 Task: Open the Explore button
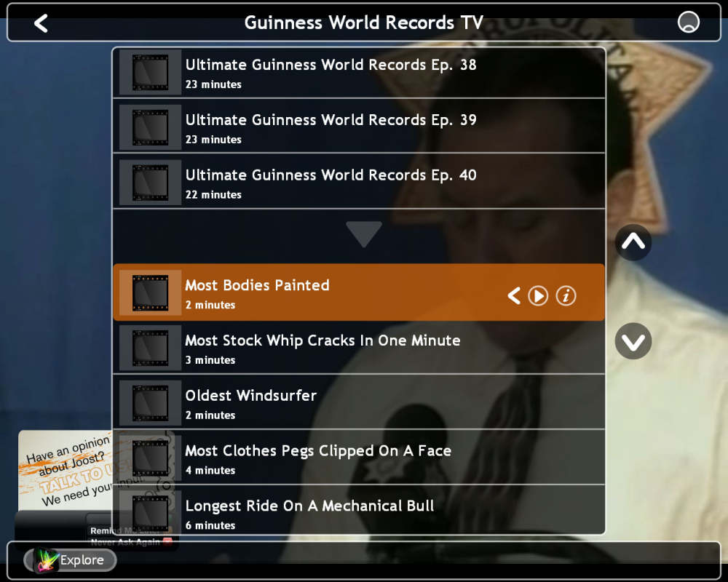70,559
